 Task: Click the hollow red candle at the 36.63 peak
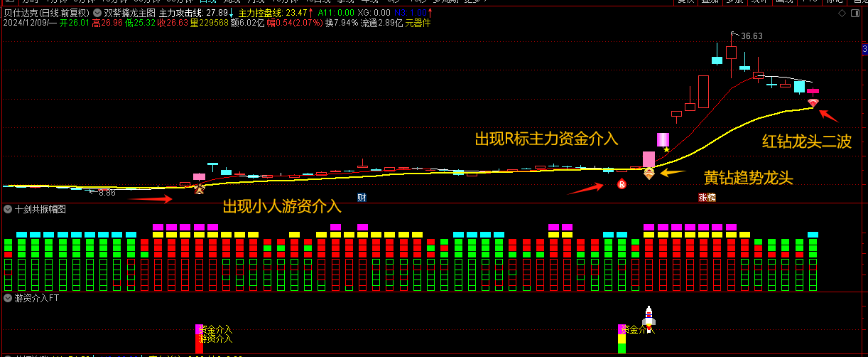[731, 53]
